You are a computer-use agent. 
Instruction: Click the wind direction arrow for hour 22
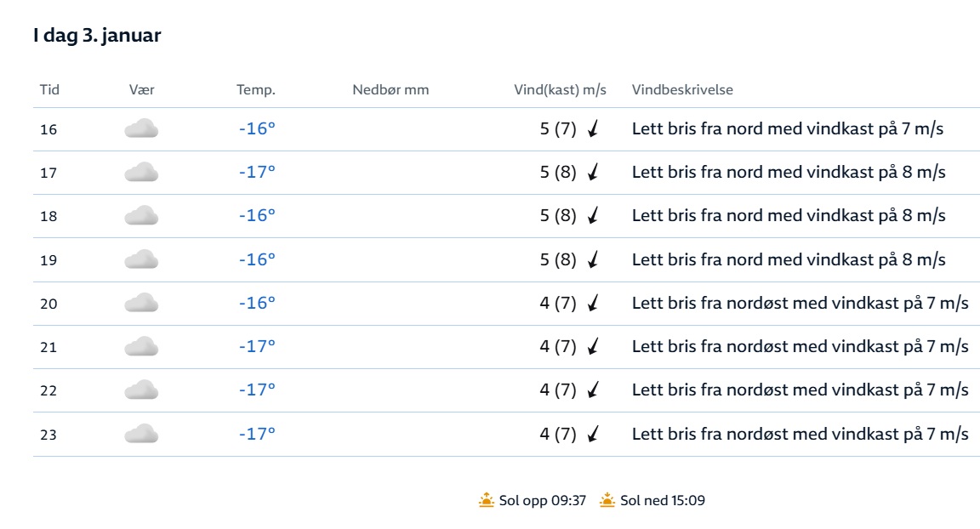(593, 390)
